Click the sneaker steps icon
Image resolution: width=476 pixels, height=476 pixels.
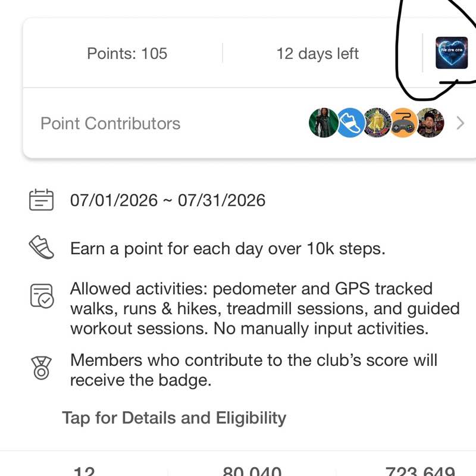click(x=41, y=248)
